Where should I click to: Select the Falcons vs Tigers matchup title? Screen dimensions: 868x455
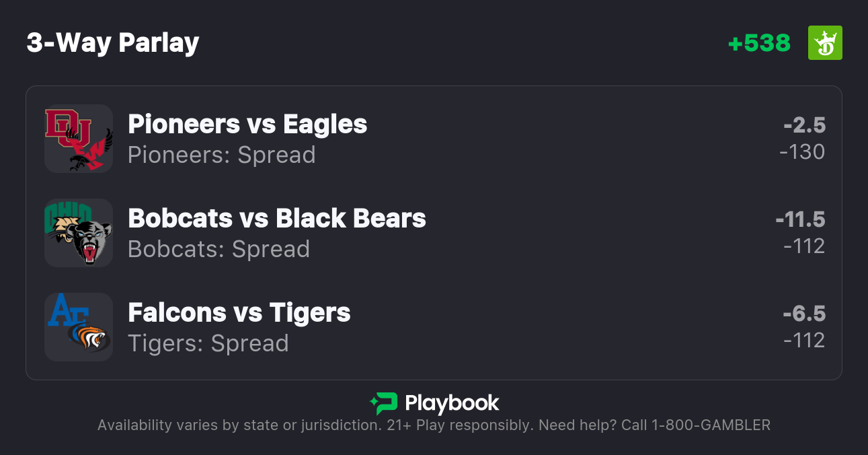(x=239, y=312)
